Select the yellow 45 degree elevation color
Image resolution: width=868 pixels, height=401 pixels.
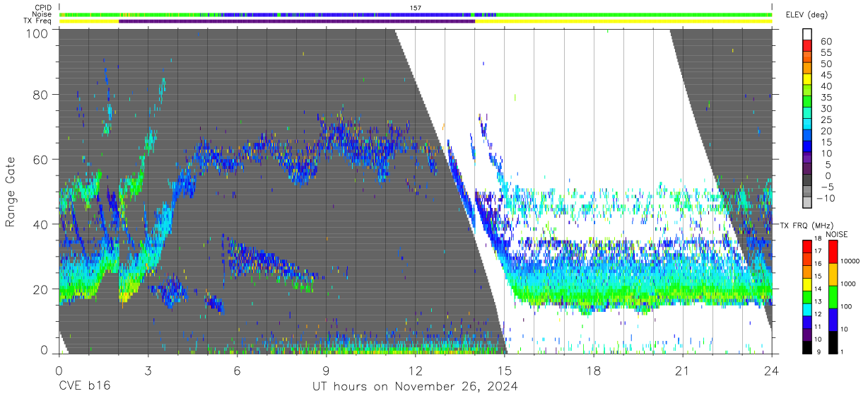(807, 80)
